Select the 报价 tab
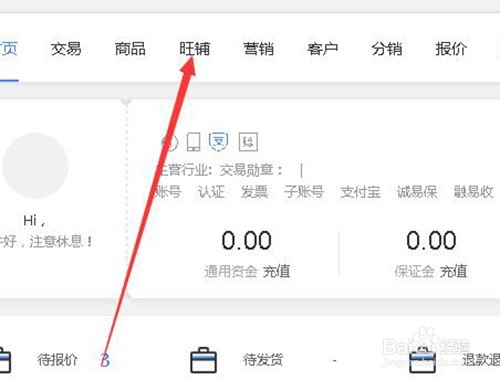The width and height of the screenshot is (500, 380). (451, 49)
